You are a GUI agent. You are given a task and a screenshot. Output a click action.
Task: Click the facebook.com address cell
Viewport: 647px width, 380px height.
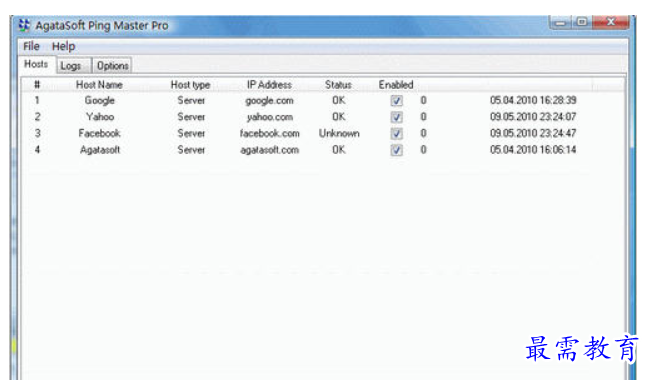tap(269, 133)
